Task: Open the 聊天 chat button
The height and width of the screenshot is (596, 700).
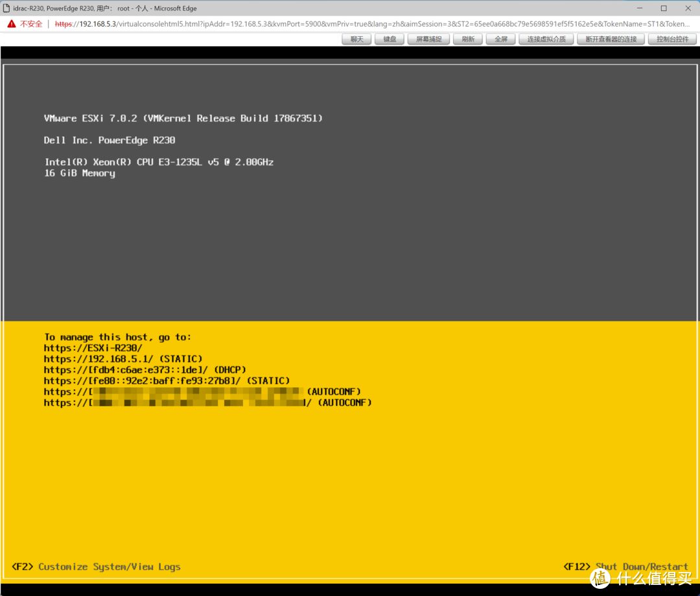Action: pos(356,40)
